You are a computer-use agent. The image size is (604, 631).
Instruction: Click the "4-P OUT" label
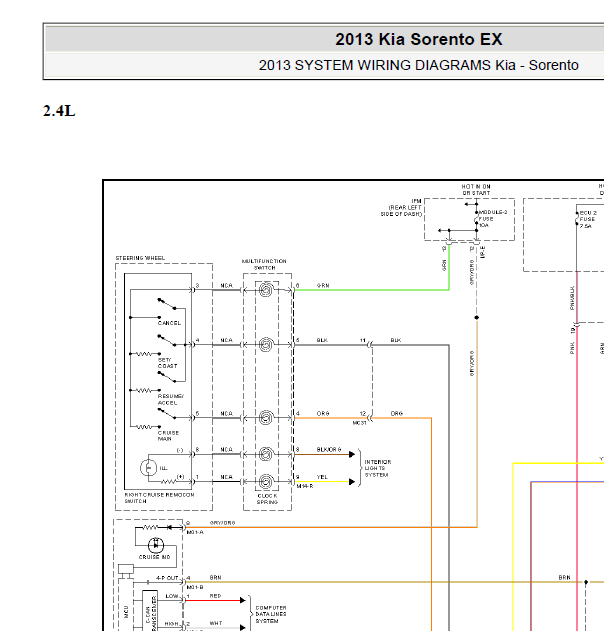pos(167,578)
